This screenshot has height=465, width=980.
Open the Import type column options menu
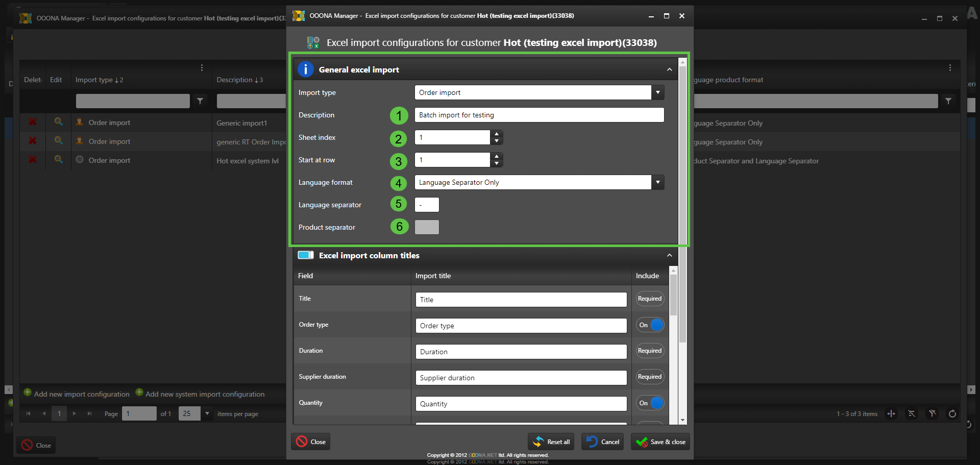(202, 68)
